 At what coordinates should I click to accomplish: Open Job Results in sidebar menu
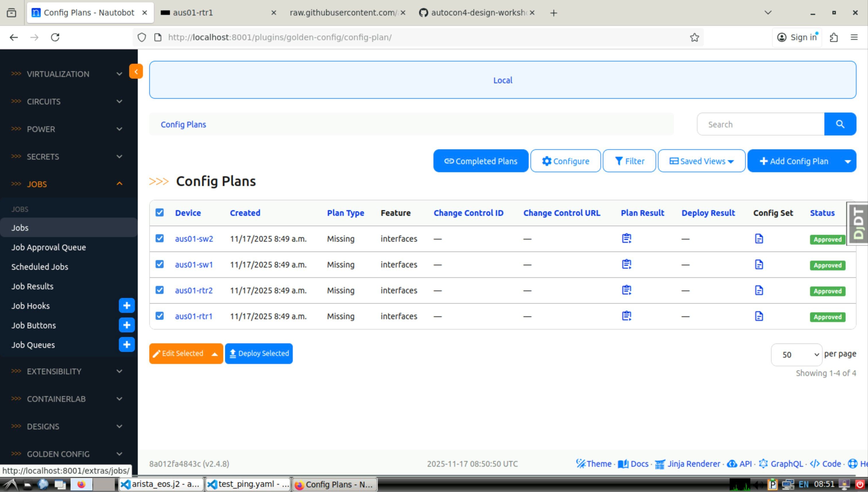click(32, 286)
